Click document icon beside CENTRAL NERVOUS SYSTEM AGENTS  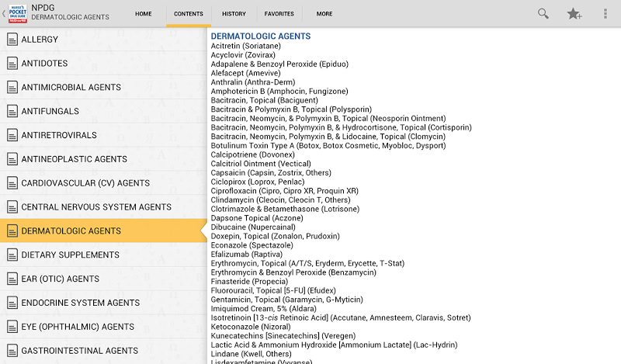12,207
